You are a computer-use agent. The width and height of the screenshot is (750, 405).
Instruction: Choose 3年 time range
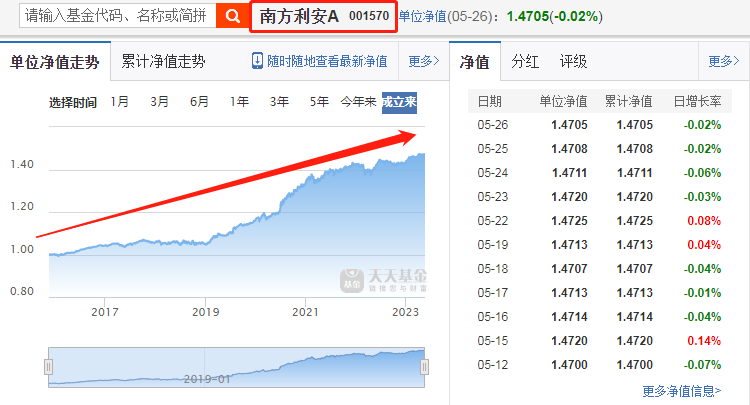point(279,102)
